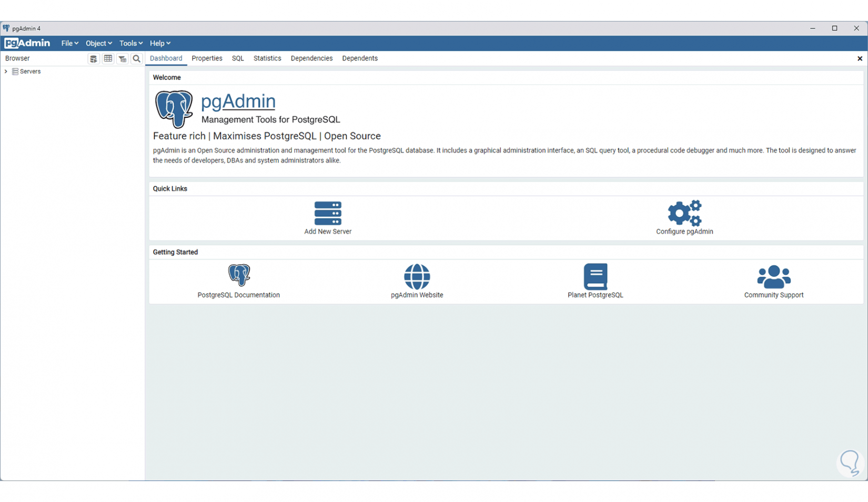Close the pgAdmin 4 window
Viewport: 868px width, 502px height.
pyautogui.click(x=856, y=28)
